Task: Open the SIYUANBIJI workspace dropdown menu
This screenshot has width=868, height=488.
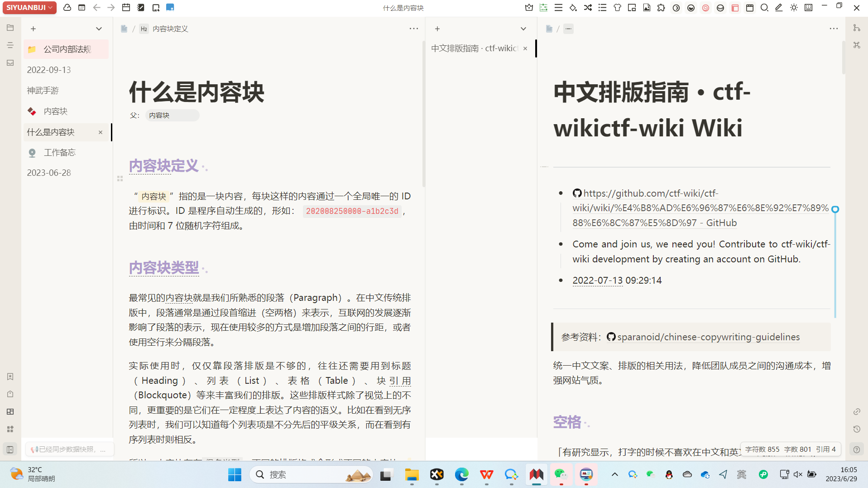Action: [x=29, y=8]
